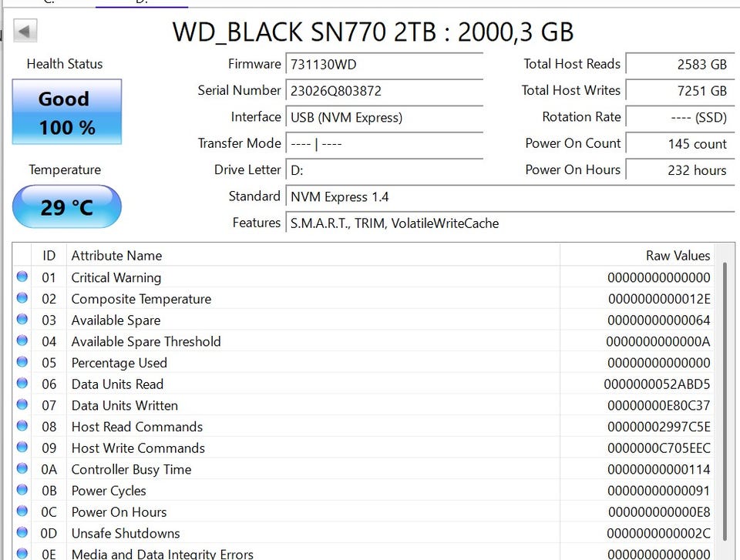Click the status orb for Host Read Commands
The image size is (740, 560).
[x=22, y=425]
